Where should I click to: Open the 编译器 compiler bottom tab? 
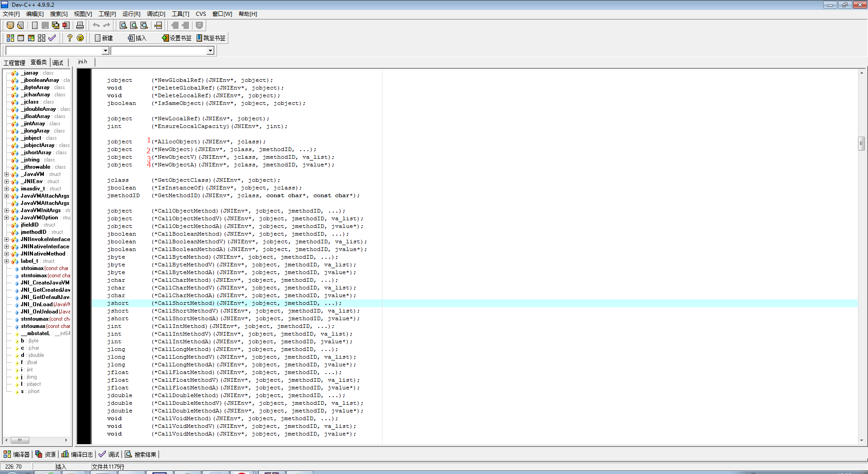pos(17,455)
